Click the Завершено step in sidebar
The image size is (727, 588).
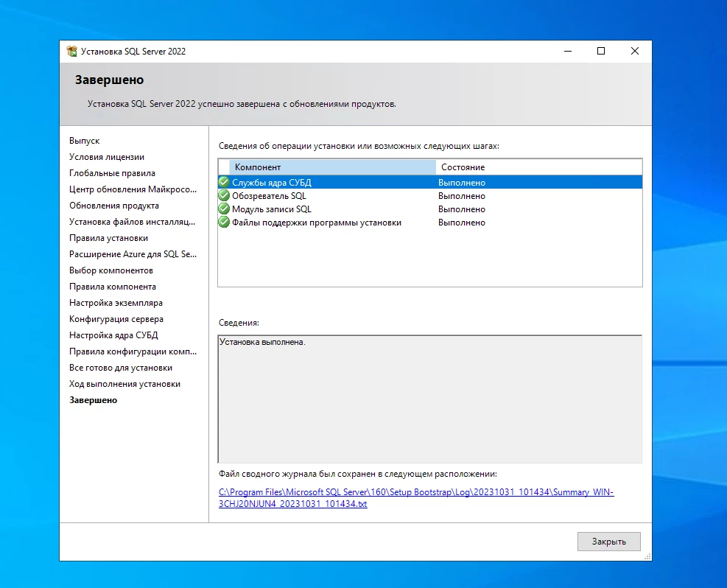pos(94,400)
